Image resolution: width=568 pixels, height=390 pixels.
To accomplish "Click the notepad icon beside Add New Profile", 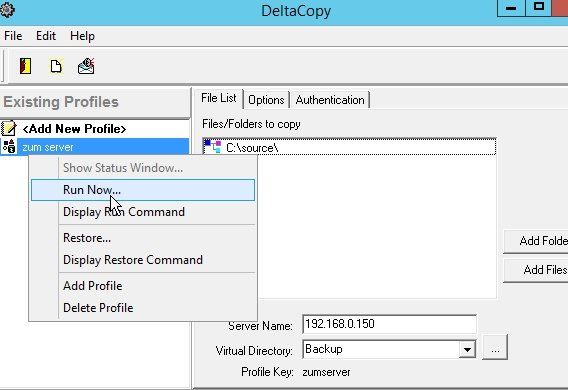I will (x=9, y=129).
